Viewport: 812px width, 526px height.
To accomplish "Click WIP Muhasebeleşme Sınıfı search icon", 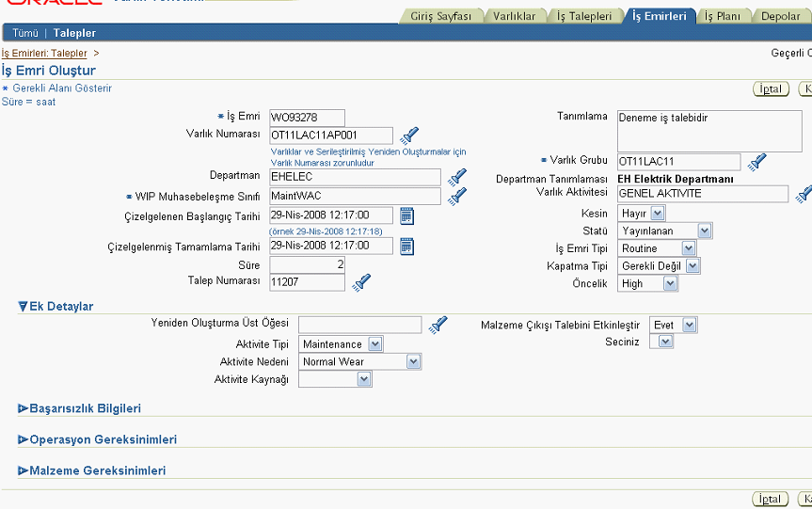I will (x=457, y=196).
